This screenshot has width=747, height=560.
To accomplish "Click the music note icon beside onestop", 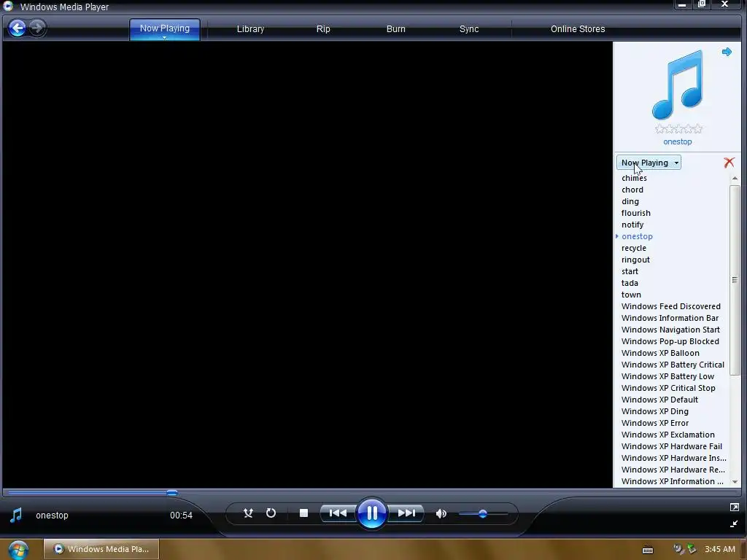I will (x=16, y=516).
